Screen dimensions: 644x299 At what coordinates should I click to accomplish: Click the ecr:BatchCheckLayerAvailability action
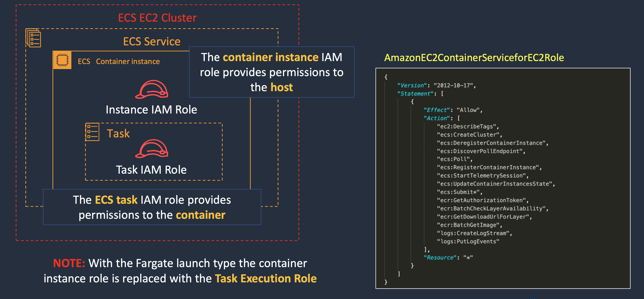pyautogui.click(x=493, y=209)
